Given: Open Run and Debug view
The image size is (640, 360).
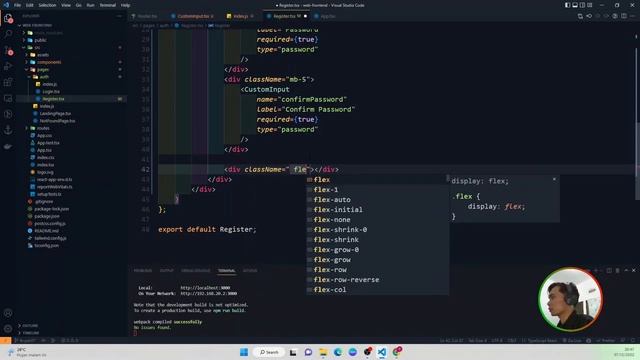Looking at the screenshot, I should pos(8,66).
